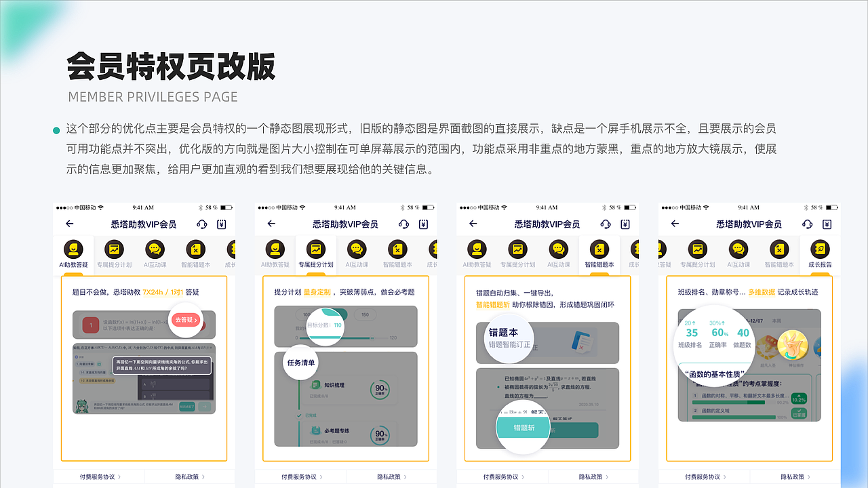Open 付费服务协议 on phone with 智能错题本 active
The height and width of the screenshot is (488, 868).
pos(502,477)
